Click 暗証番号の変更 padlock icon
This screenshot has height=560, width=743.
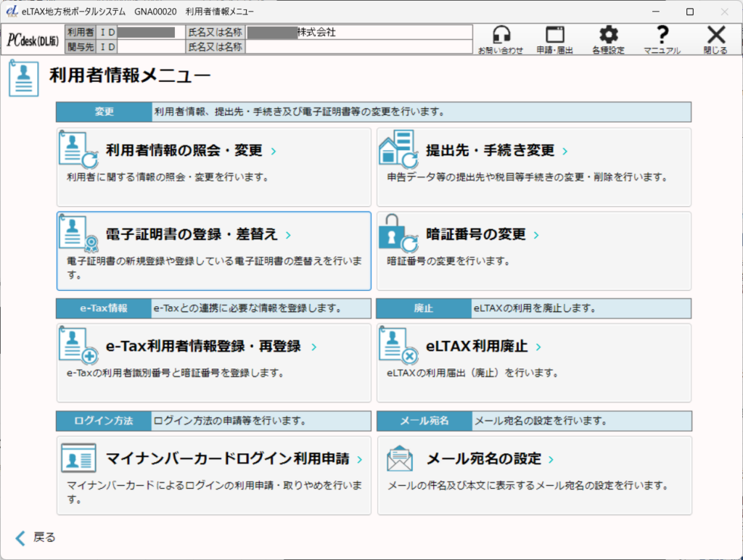(398, 234)
